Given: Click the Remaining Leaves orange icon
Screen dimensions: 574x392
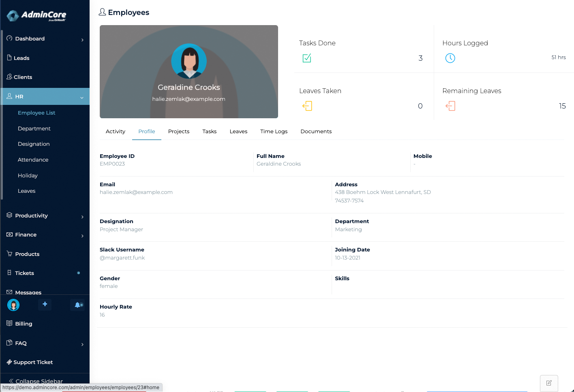Looking at the screenshot, I should (450, 106).
